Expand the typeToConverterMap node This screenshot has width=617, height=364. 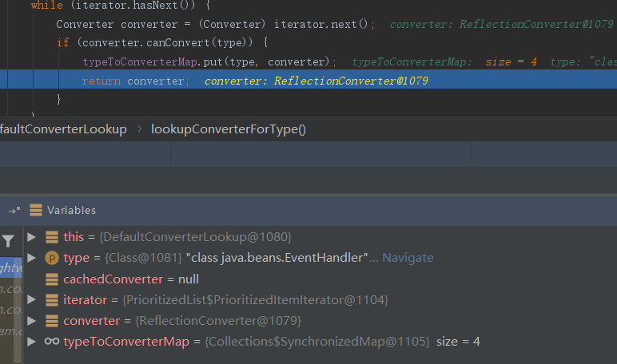point(31,342)
